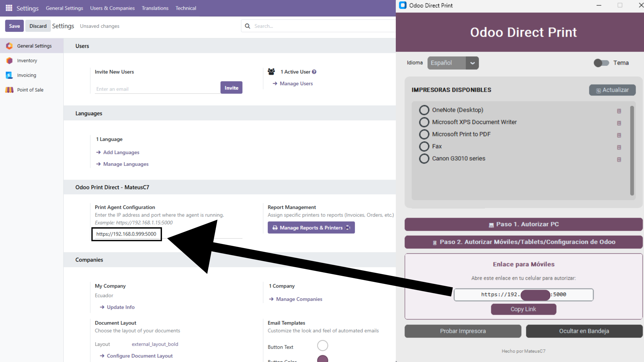644x362 pixels.
Task: Open the Point of Sale settings section
Action: tap(30, 89)
